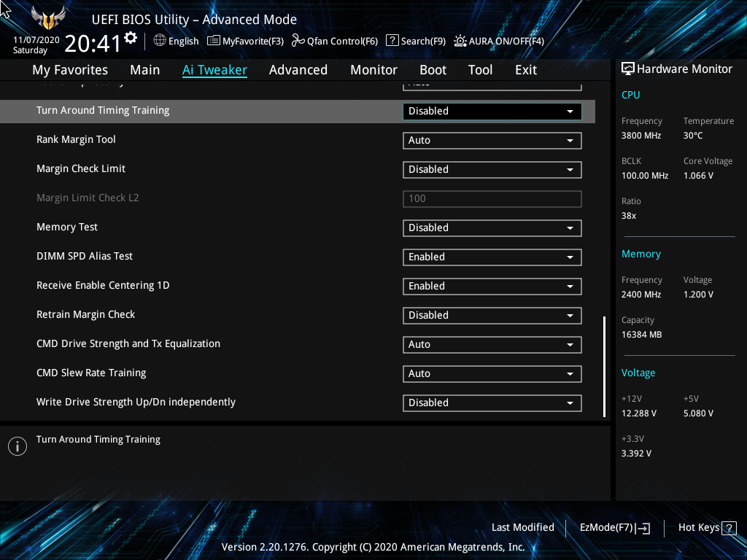Click the TUF logo emblem
This screenshot has height=560, width=747.
(48, 18)
